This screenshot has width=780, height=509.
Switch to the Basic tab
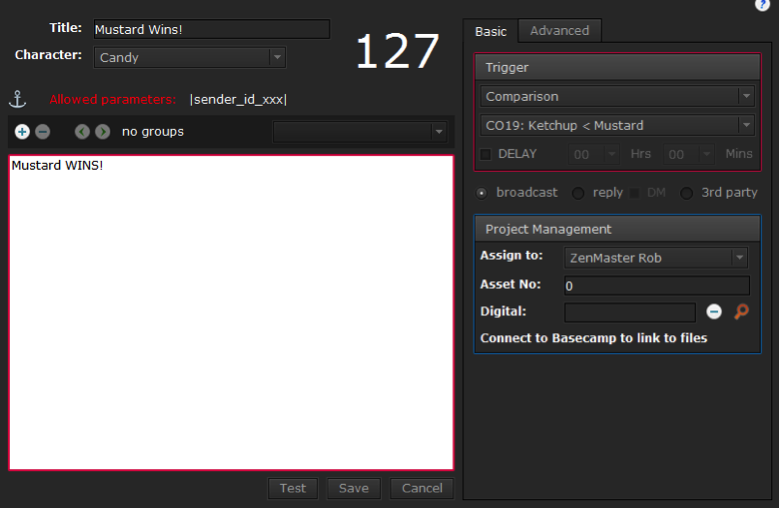coord(490,31)
